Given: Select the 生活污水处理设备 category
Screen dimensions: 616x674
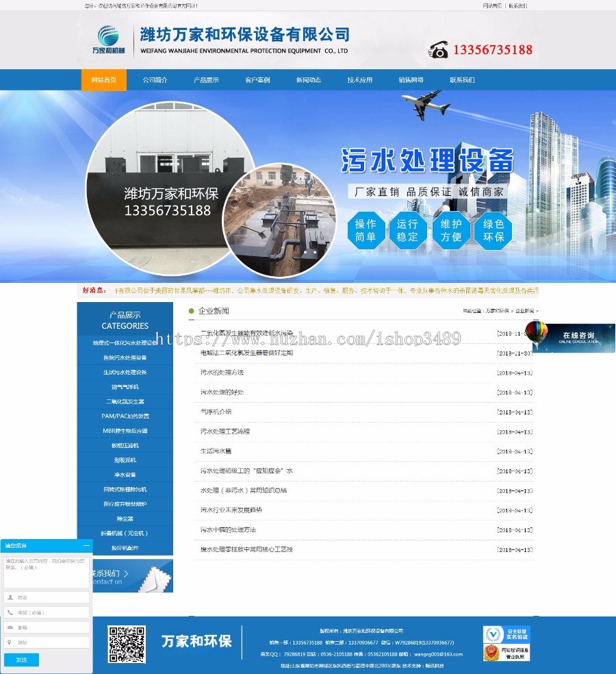Looking at the screenshot, I should (125, 372).
